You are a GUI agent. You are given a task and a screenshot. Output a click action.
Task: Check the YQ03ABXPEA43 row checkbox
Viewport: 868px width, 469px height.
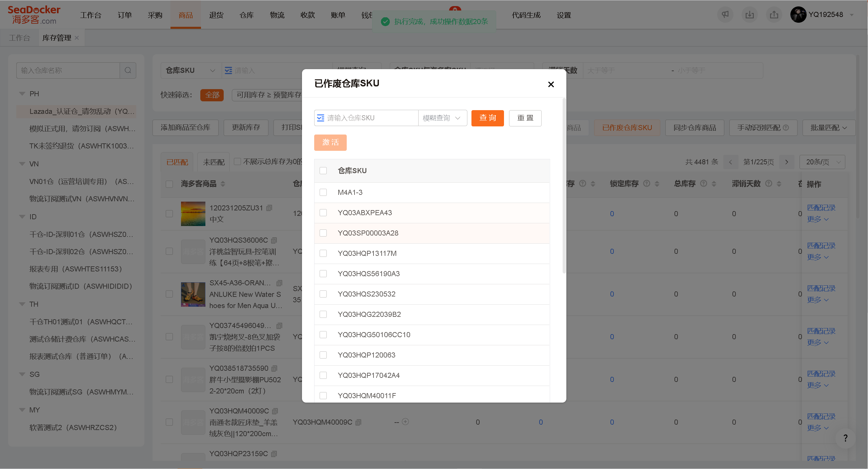(x=323, y=213)
